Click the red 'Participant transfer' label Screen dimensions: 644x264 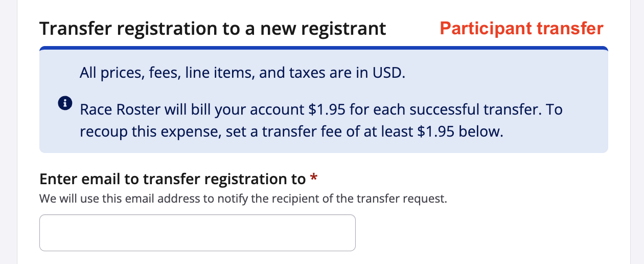click(521, 29)
